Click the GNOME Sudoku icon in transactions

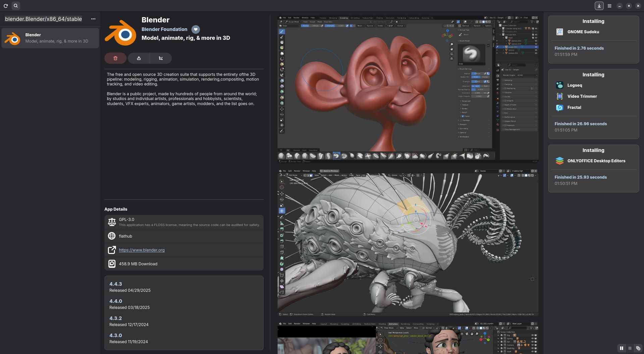559,32
